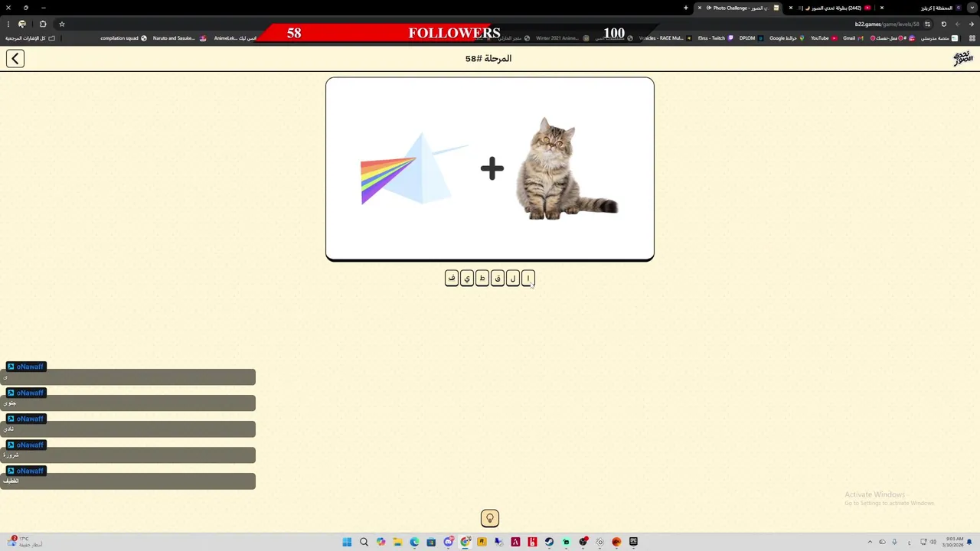Reload the current page
The height and width of the screenshot is (551, 980).
(x=943, y=24)
